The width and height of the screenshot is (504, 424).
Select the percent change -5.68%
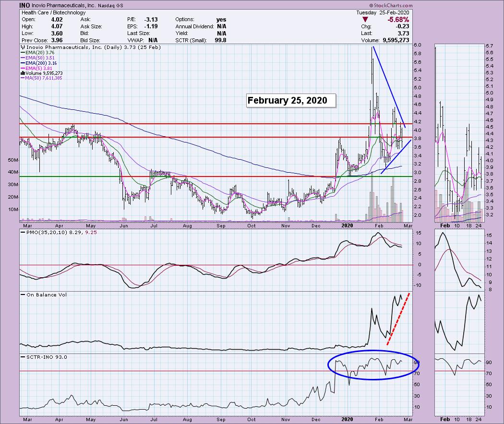click(398, 20)
